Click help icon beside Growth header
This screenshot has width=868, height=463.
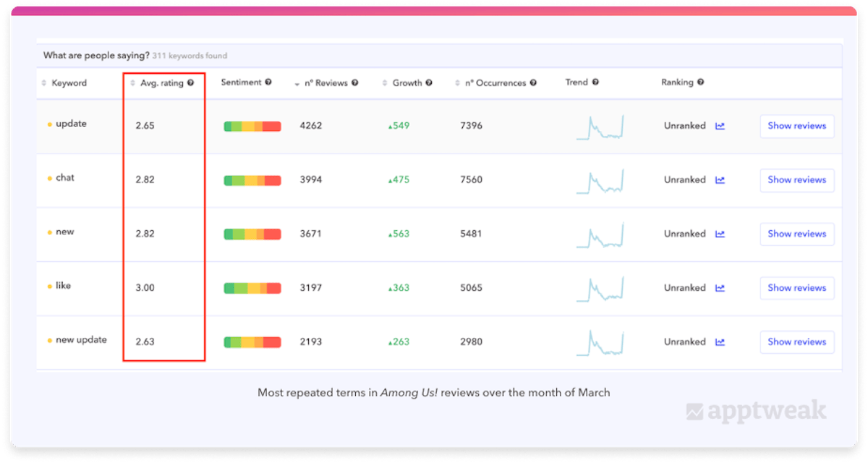click(429, 83)
